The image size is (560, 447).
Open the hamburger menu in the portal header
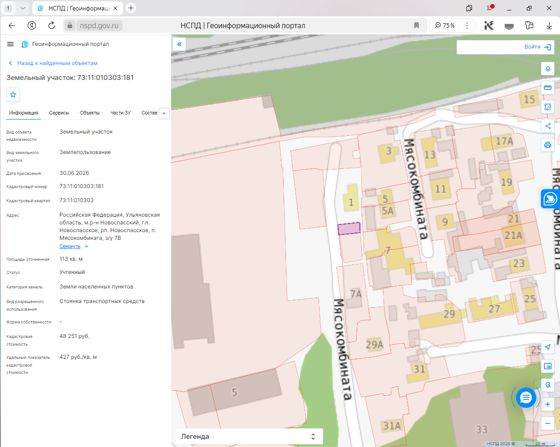point(10,44)
